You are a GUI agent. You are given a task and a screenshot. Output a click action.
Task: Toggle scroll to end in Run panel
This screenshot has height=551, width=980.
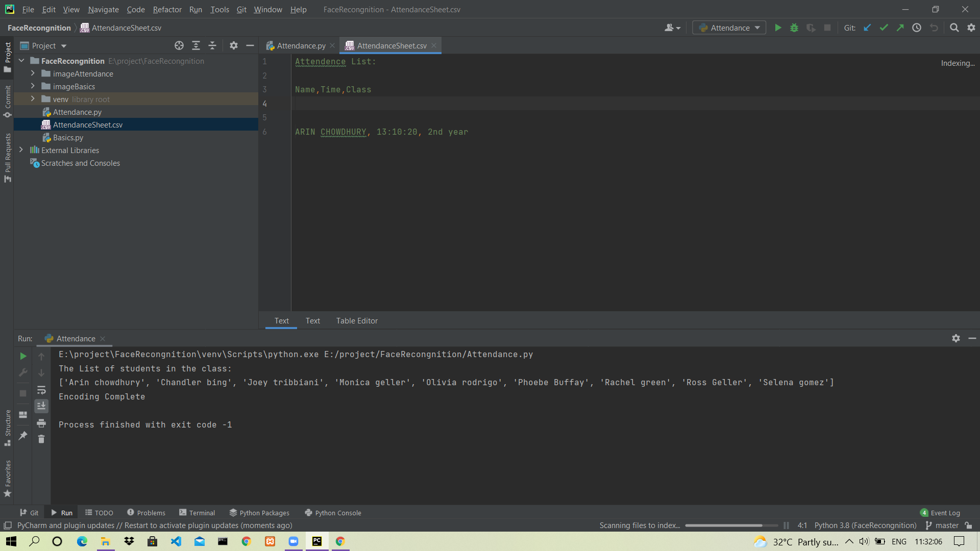pos(41,406)
